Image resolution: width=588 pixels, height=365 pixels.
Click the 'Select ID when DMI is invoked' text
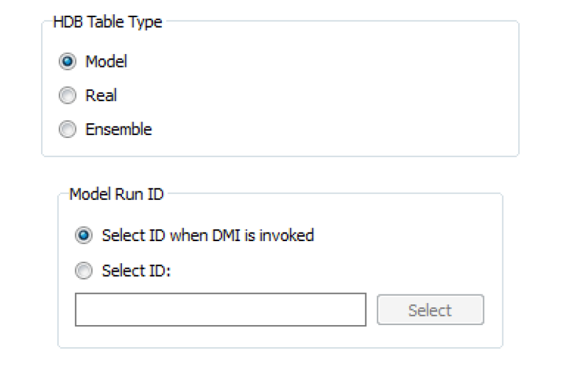(x=208, y=236)
